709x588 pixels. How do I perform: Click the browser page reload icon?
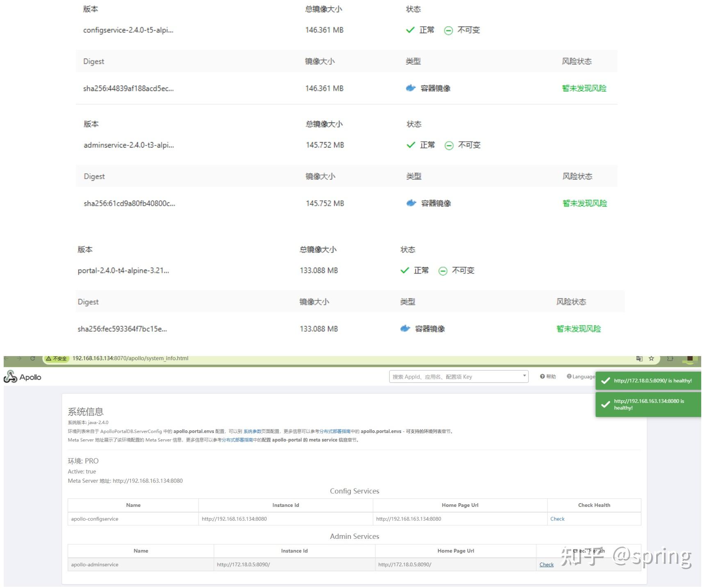pyautogui.click(x=32, y=358)
